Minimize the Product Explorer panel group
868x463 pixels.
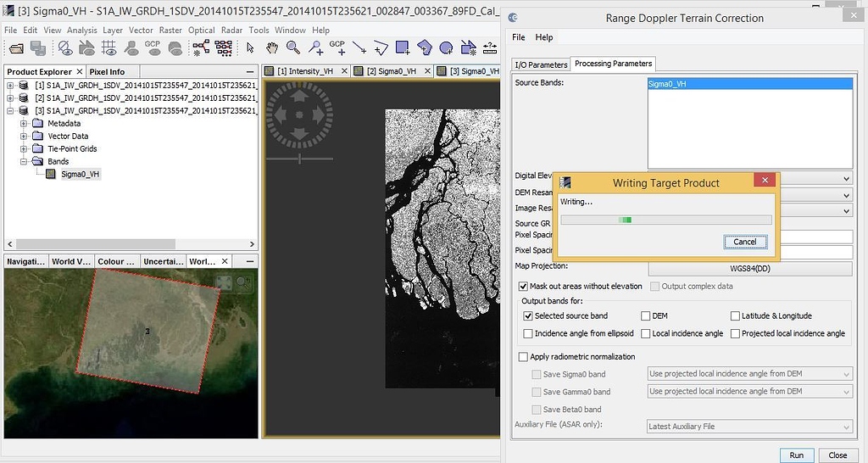coord(250,72)
